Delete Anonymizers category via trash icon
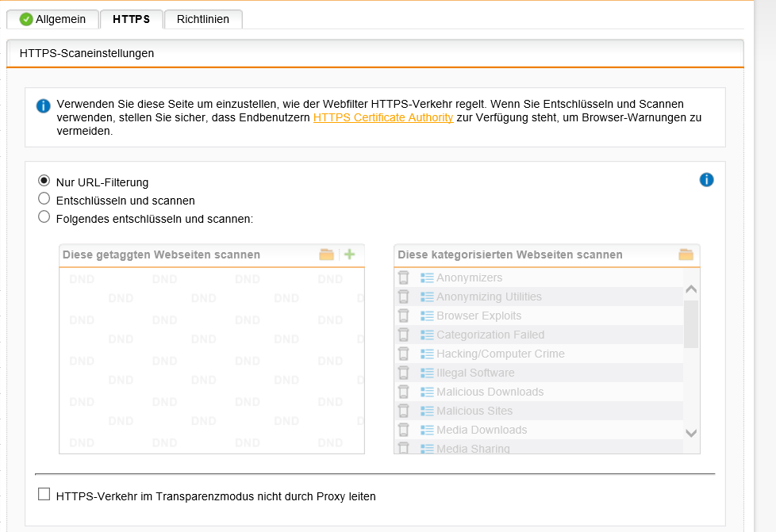The image size is (776, 532). pos(404,277)
